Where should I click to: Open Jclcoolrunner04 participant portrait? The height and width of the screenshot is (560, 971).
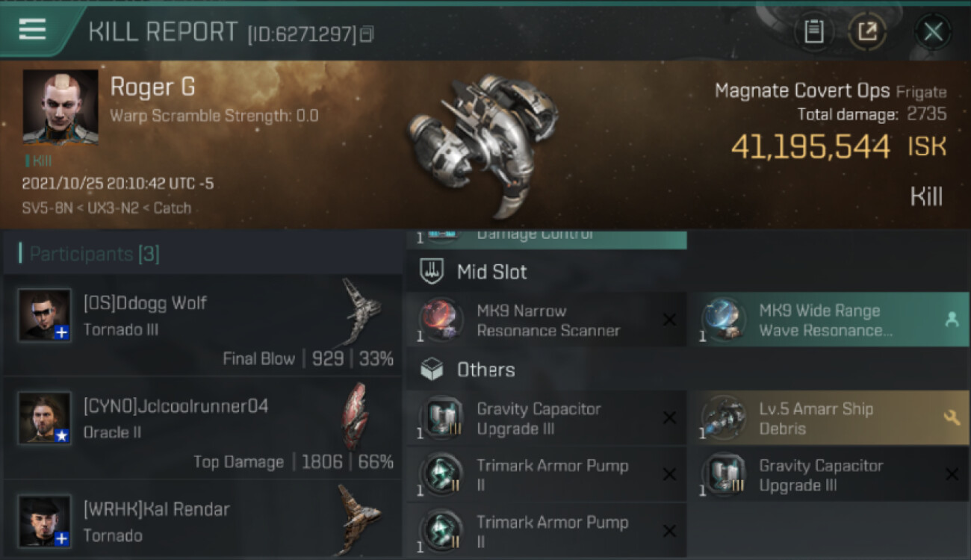pos(46,418)
